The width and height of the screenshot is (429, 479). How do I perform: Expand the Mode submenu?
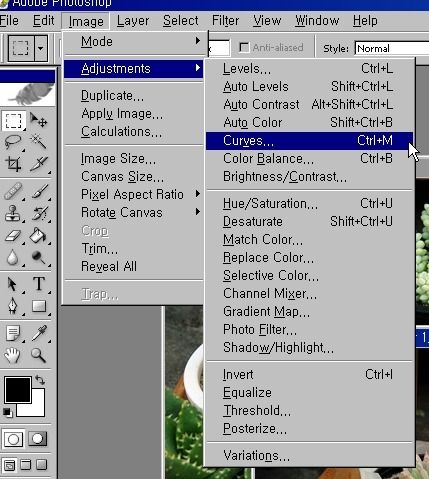(x=133, y=42)
